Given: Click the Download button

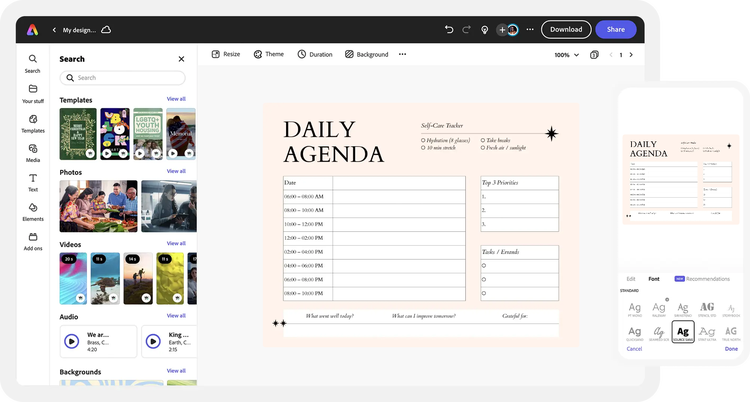Looking at the screenshot, I should tap(566, 29).
